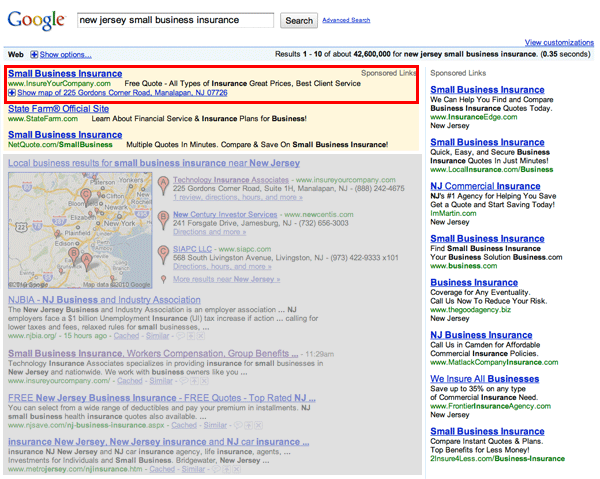This screenshot has width=600, height=479.
Task: Click www.newcentis.com green URL text
Action: pos(319,215)
